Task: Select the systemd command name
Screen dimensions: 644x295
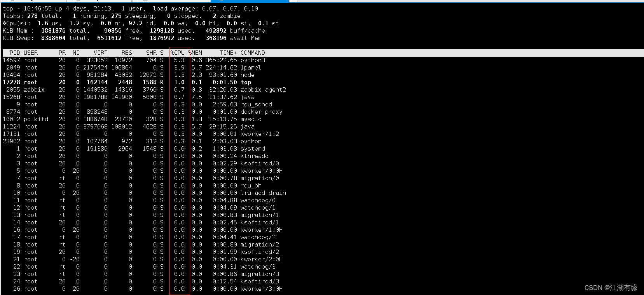Action: click(x=253, y=149)
